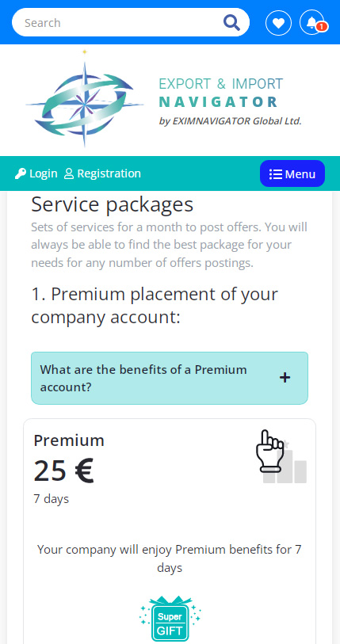Expand 'What are the benefits of a Premium account?'
The width and height of the screenshot is (340, 644).
click(170, 378)
